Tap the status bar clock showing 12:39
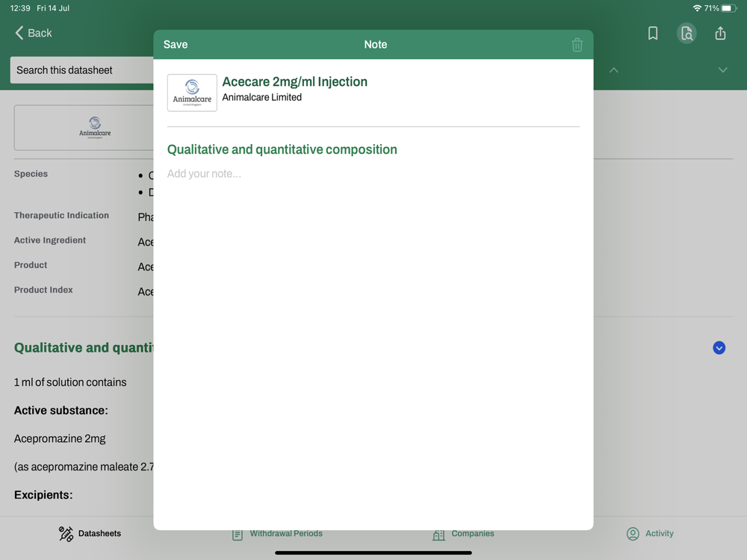 pyautogui.click(x=20, y=8)
